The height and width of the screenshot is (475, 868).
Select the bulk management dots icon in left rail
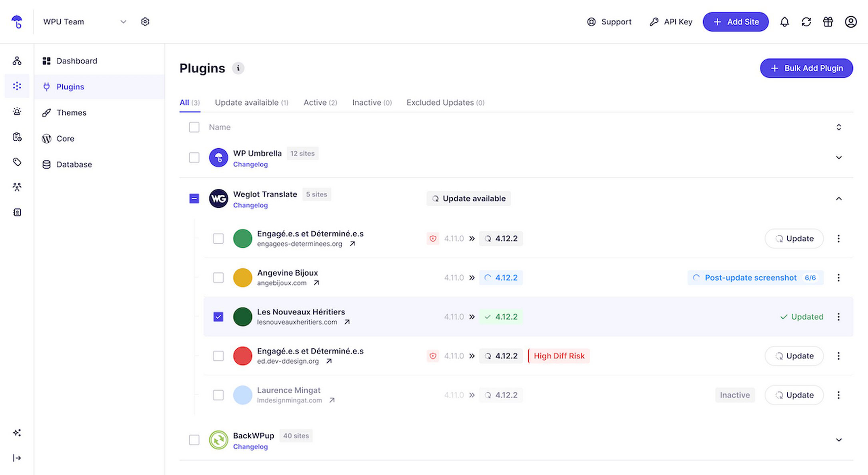tap(17, 86)
